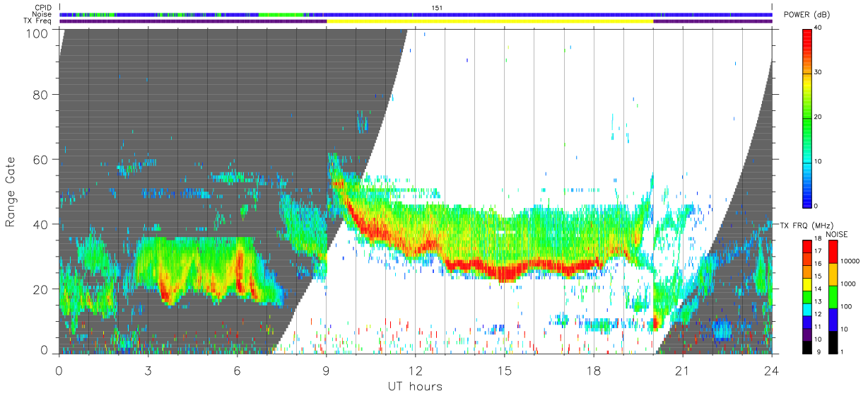
Task: Click the 60 tick on the Range Gate axis
Action: click(x=41, y=159)
